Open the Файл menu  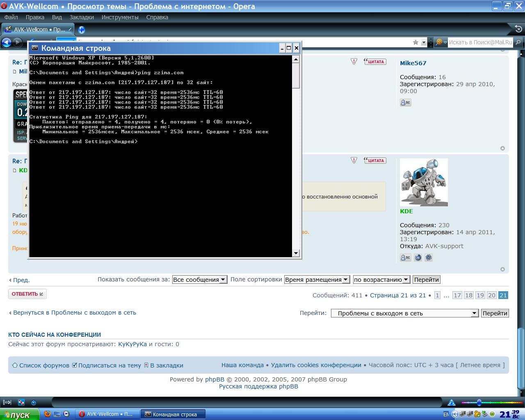coord(11,17)
